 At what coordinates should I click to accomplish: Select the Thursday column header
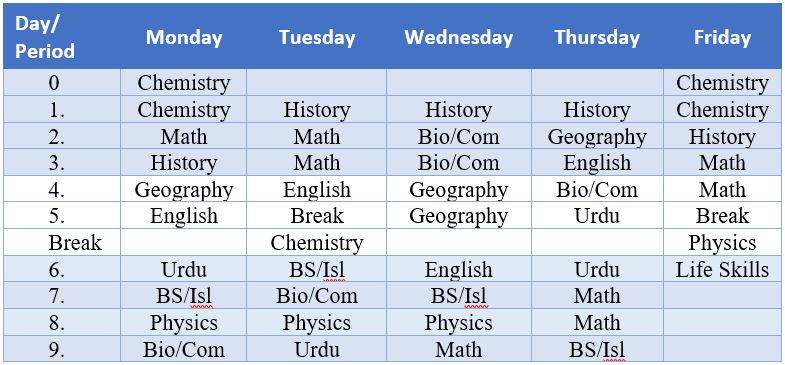pos(597,37)
